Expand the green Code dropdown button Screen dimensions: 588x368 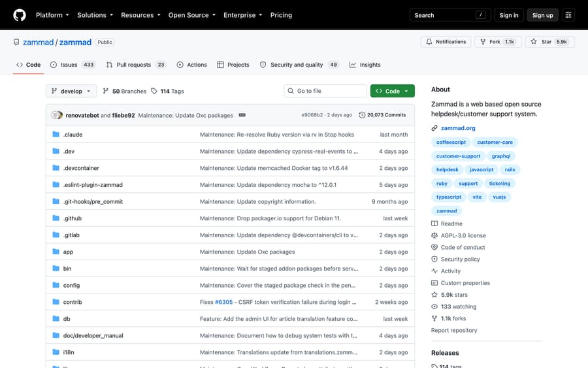coord(392,91)
